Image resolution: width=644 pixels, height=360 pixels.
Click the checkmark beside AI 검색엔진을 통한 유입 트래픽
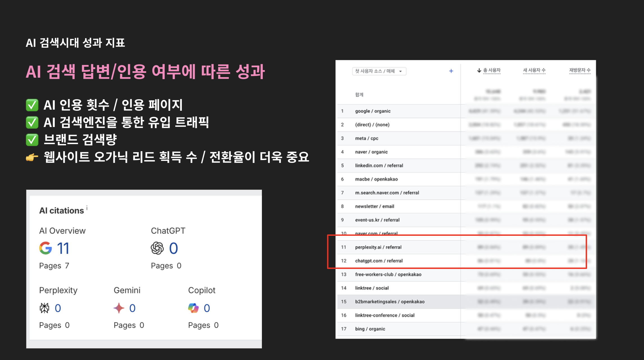[32, 123]
